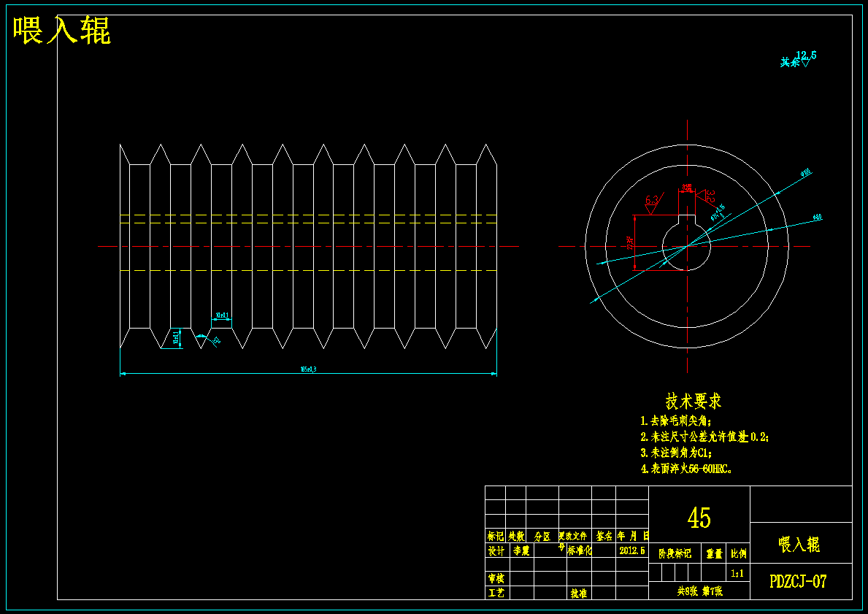Viewport: 868px width, 614px height.
Task: Click the 分区 column header
Action: point(542,536)
